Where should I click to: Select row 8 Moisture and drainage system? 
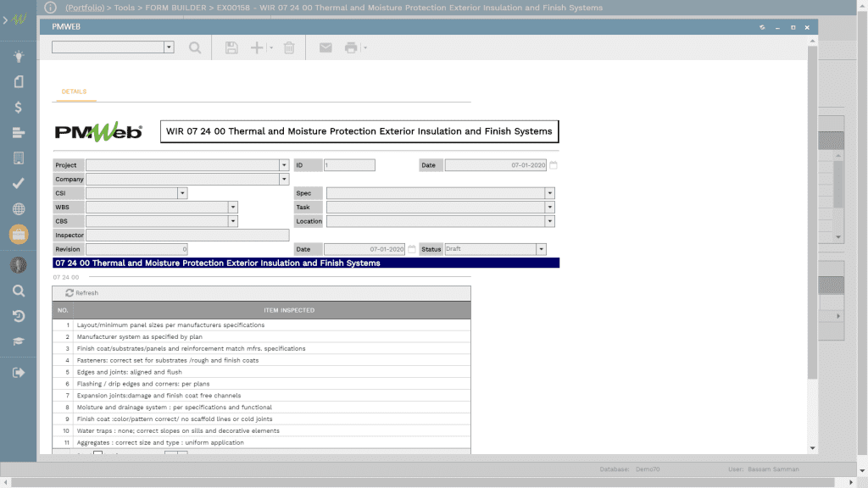(261, 408)
